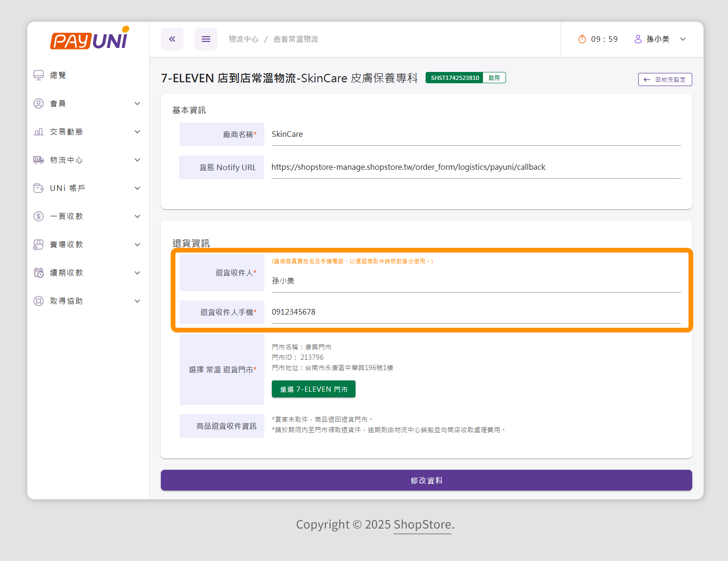Select 一頁收款 sidebar item
728x561 pixels.
tap(88, 216)
